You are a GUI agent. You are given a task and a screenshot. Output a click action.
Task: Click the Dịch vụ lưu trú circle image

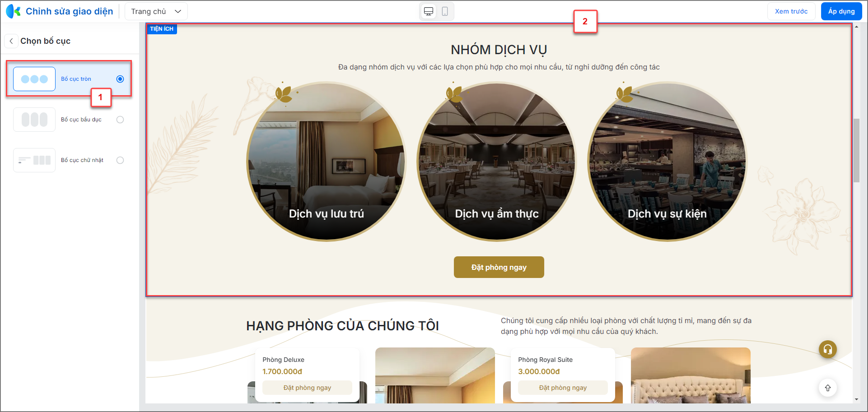coord(327,162)
